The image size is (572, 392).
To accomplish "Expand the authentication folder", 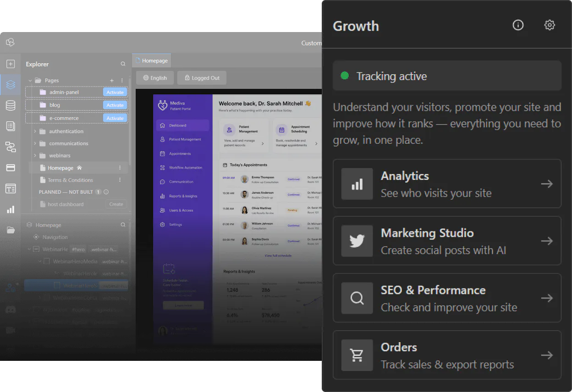I will pyautogui.click(x=35, y=131).
